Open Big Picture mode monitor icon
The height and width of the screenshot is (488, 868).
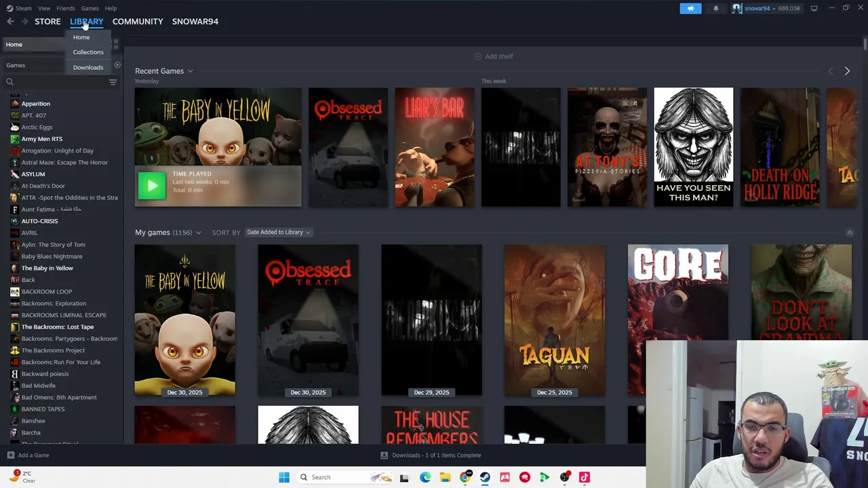coord(814,8)
